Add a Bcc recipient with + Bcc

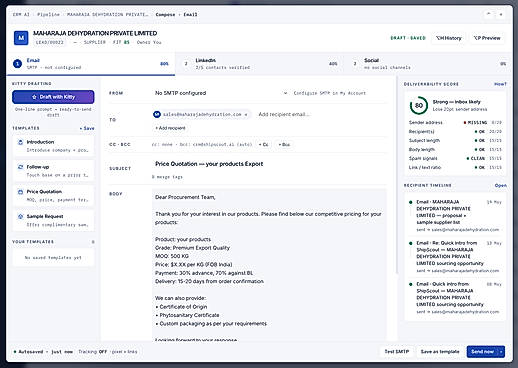(x=284, y=145)
